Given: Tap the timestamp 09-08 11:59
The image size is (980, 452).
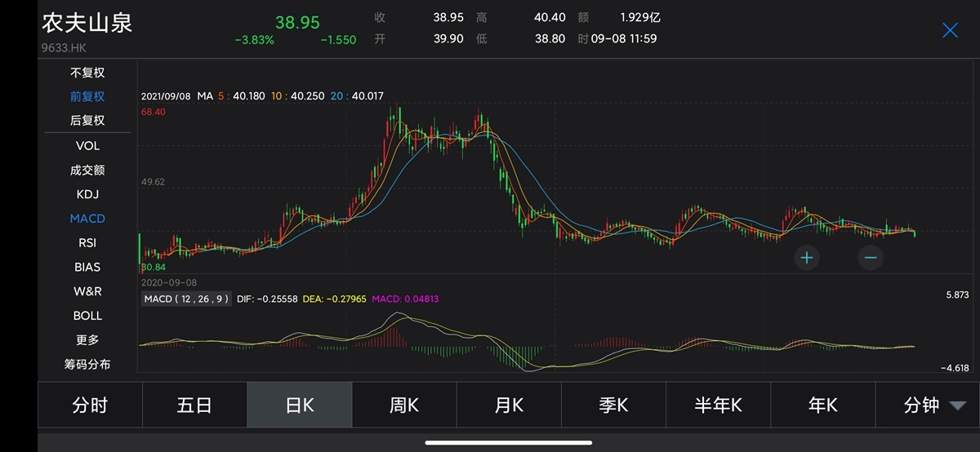Looking at the screenshot, I should pos(625,38).
